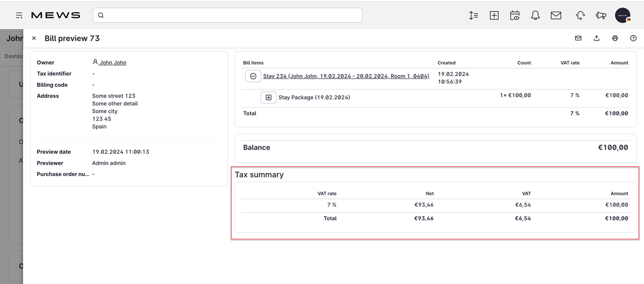Click the Balance amount €100,00
This screenshot has height=284, width=644.
613,147
